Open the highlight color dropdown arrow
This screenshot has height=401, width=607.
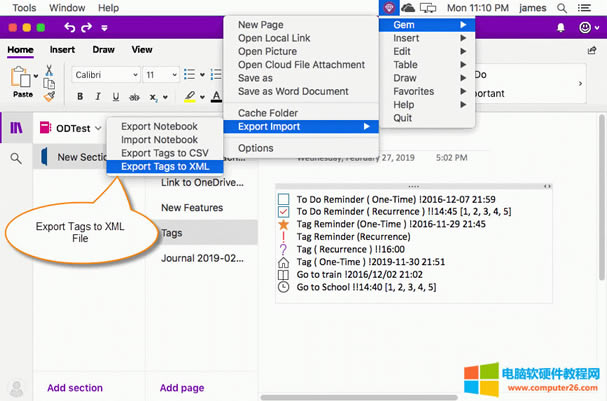click(202, 97)
